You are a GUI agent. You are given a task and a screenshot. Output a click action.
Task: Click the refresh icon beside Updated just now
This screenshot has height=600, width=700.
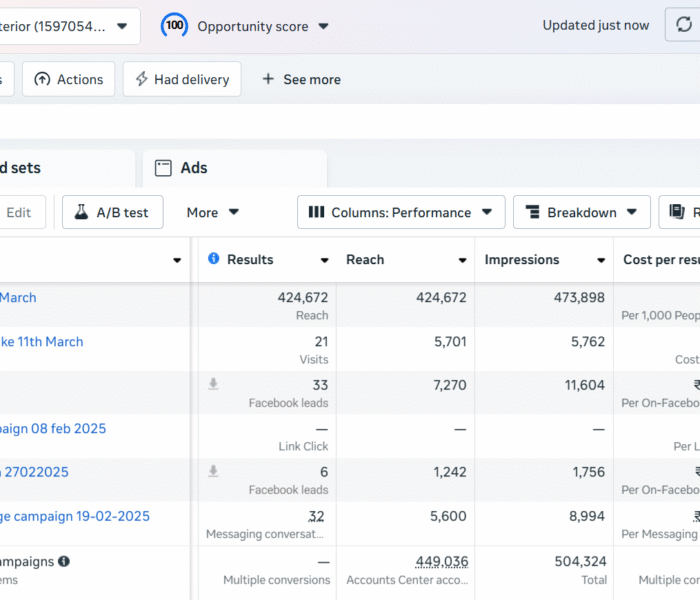[682, 26]
